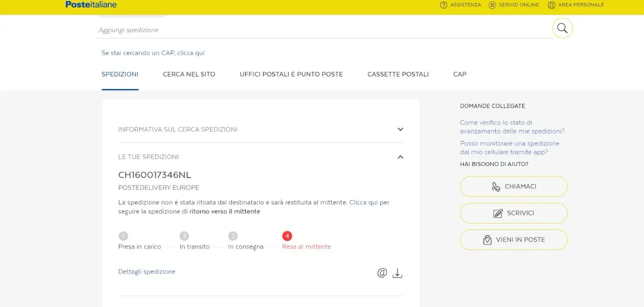Open Uffici postali e punto poste tab
The width and height of the screenshot is (644, 307).
point(292,74)
